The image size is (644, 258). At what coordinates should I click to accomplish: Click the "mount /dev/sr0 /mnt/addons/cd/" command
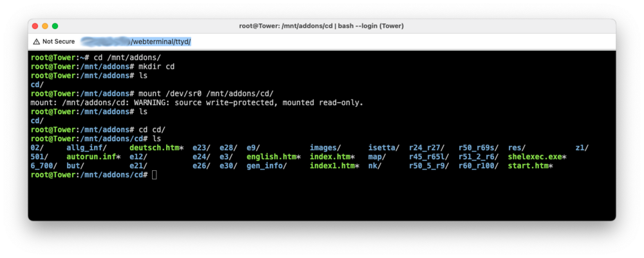[x=206, y=94]
